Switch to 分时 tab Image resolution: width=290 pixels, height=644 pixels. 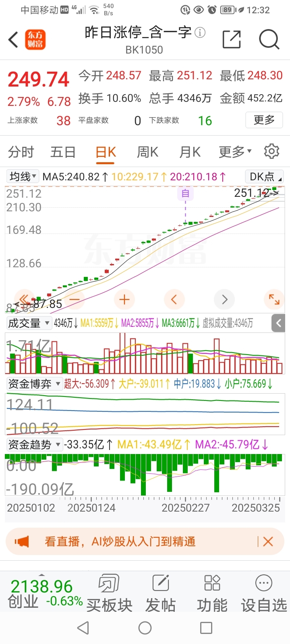coord(21,152)
